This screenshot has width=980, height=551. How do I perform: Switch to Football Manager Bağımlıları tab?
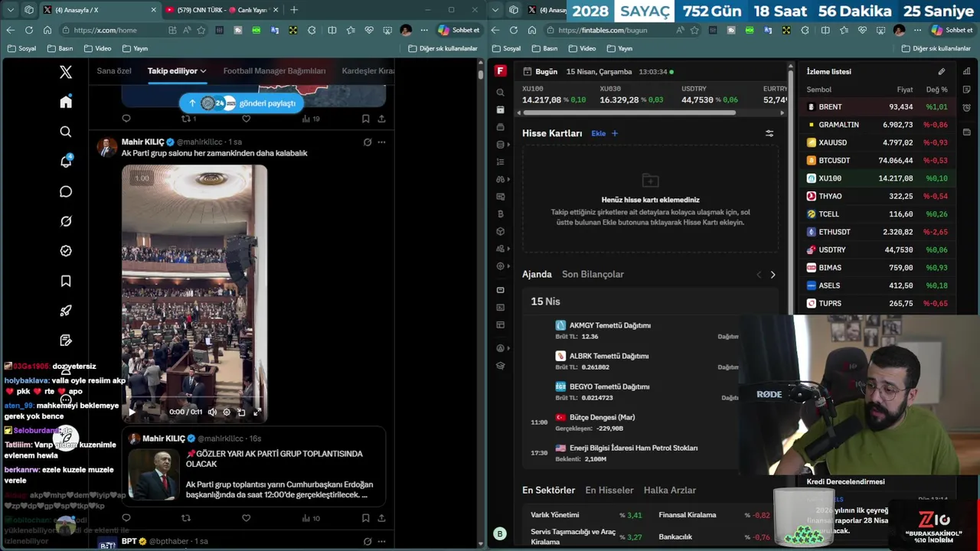[x=274, y=71]
